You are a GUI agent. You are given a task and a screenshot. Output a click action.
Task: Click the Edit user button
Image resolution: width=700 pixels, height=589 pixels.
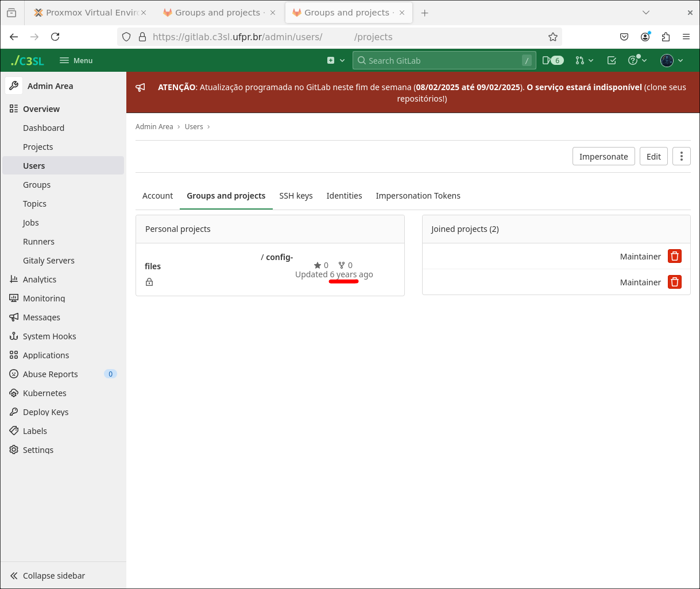pyautogui.click(x=653, y=157)
